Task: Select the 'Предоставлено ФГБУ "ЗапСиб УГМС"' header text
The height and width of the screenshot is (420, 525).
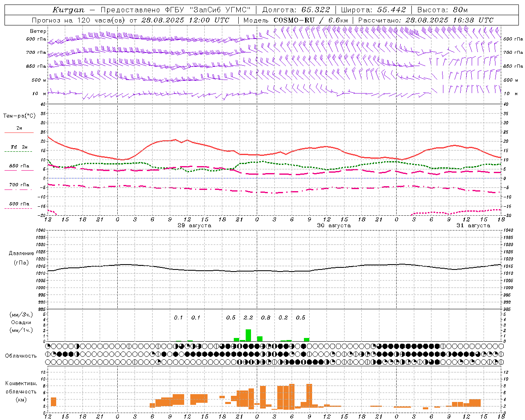Action: (176, 10)
